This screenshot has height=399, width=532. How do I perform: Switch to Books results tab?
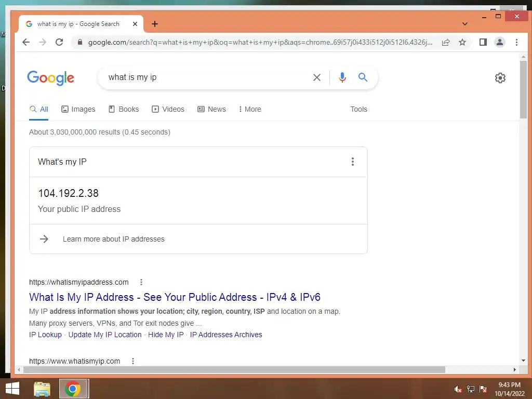tap(124, 109)
